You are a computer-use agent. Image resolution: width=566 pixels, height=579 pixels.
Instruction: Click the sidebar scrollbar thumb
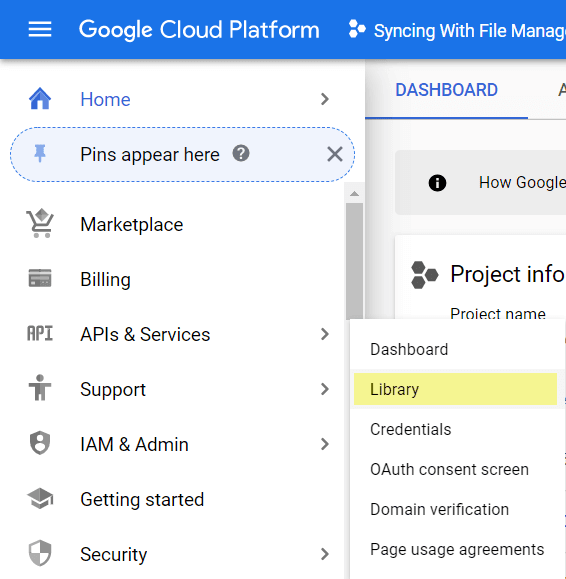pyautogui.click(x=354, y=260)
